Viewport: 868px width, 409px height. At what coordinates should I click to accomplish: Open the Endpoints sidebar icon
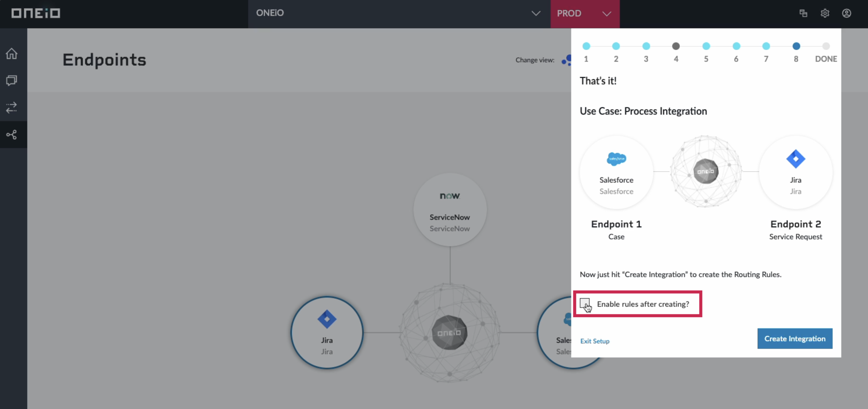point(12,135)
